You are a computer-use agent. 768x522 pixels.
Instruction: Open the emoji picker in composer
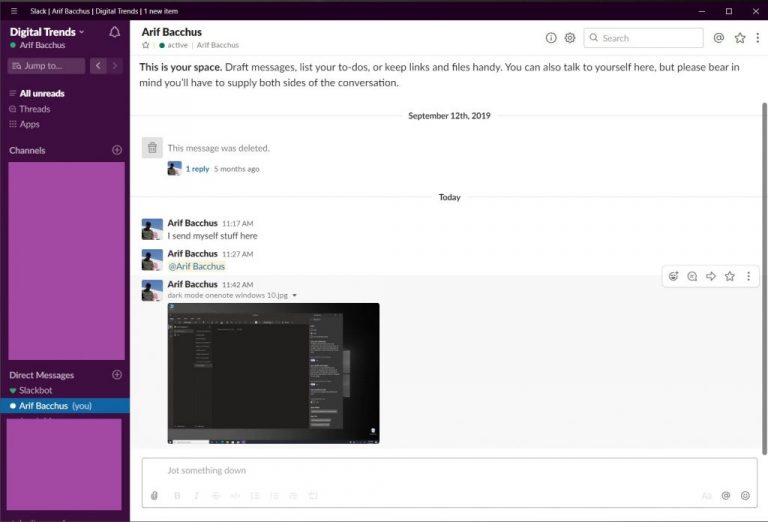(x=745, y=496)
